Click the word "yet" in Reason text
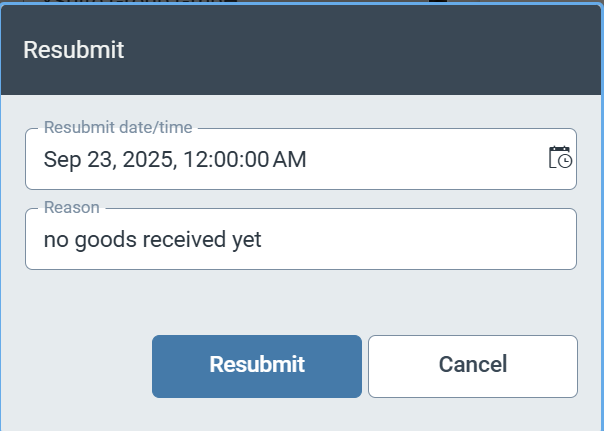The width and height of the screenshot is (604, 431). pos(245,240)
